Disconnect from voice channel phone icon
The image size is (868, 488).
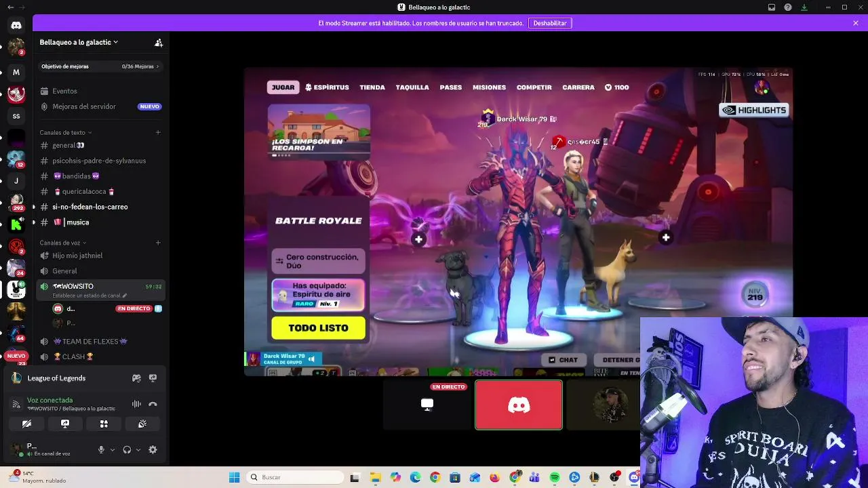point(153,404)
